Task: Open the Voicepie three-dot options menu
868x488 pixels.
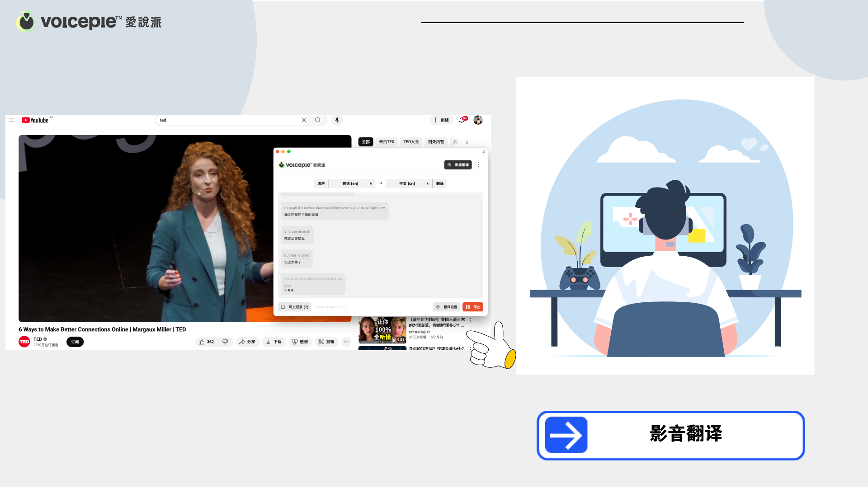Action: coord(479,165)
